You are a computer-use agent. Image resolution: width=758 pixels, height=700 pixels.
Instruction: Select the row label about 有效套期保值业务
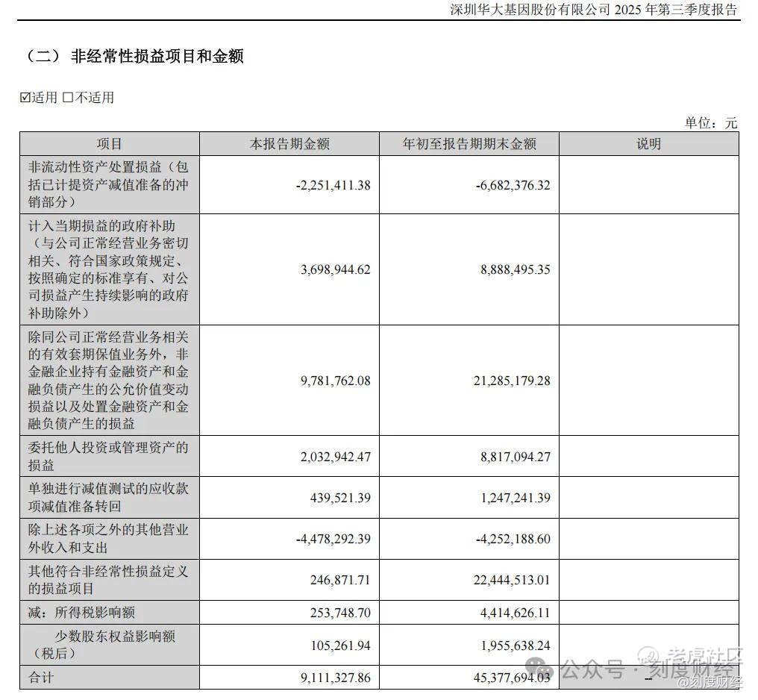tap(108, 381)
